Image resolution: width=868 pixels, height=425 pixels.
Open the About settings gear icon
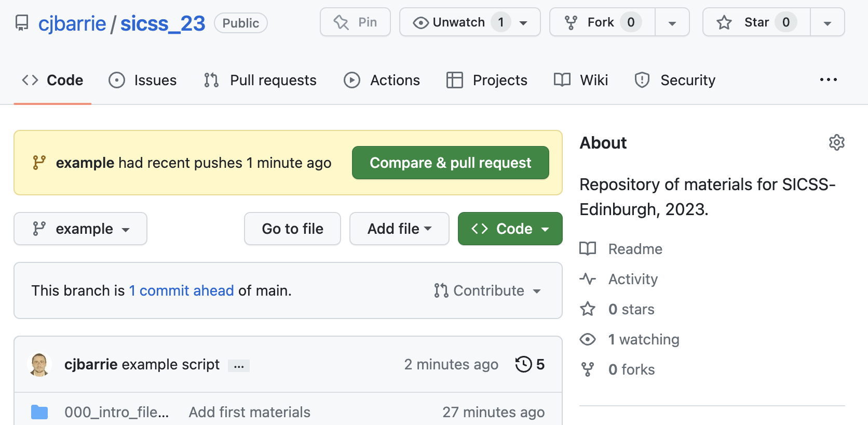(x=836, y=142)
